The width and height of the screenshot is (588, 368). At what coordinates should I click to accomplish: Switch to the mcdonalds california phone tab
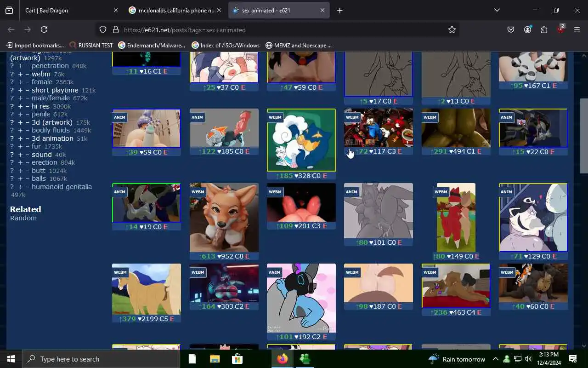click(x=174, y=10)
